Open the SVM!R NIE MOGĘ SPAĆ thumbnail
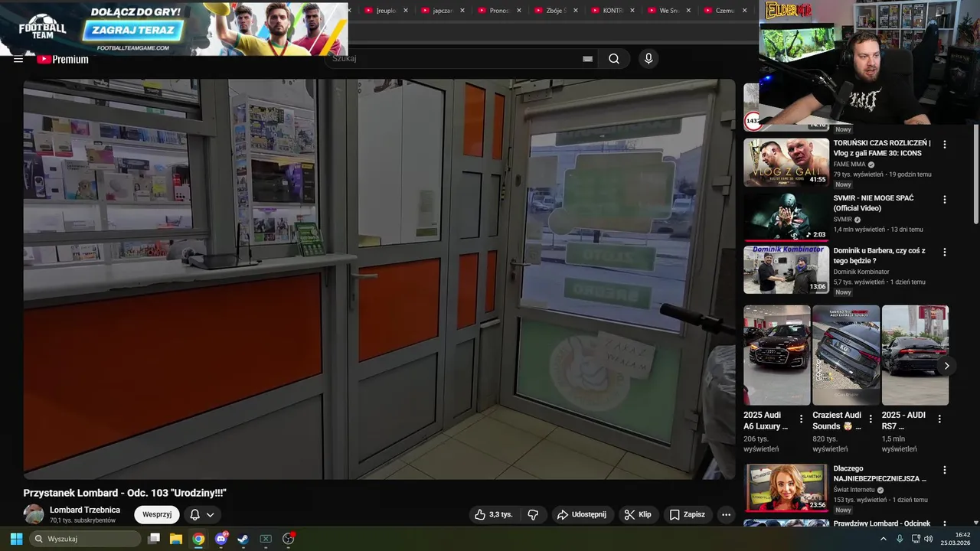The width and height of the screenshot is (980, 551). 786,217
